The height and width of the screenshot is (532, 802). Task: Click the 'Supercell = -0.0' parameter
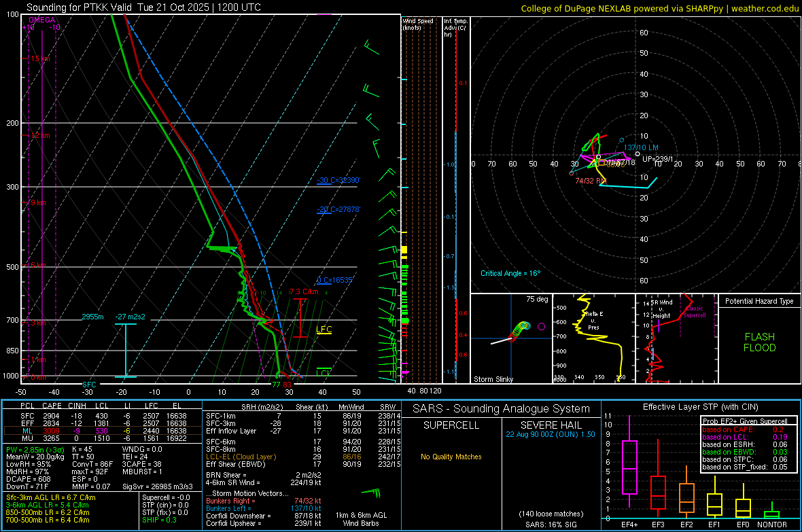pyautogui.click(x=166, y=497)
